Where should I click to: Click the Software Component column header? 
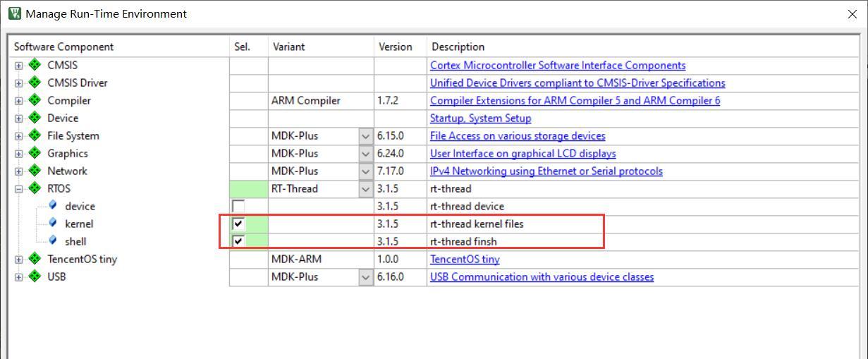click(x=63, y=47)
